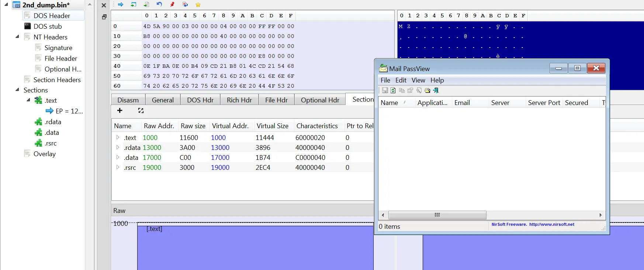Click the yellow star toolbar icon
Image resolution: width=644 pixels, height=270 pixels.
coord(198,4)
